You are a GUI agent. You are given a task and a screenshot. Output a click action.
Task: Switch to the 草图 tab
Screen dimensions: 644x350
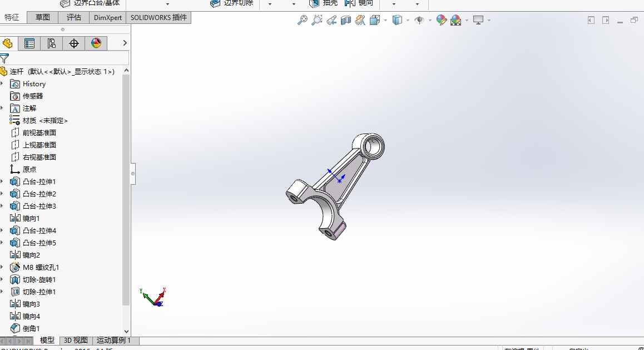coord(43,17)
